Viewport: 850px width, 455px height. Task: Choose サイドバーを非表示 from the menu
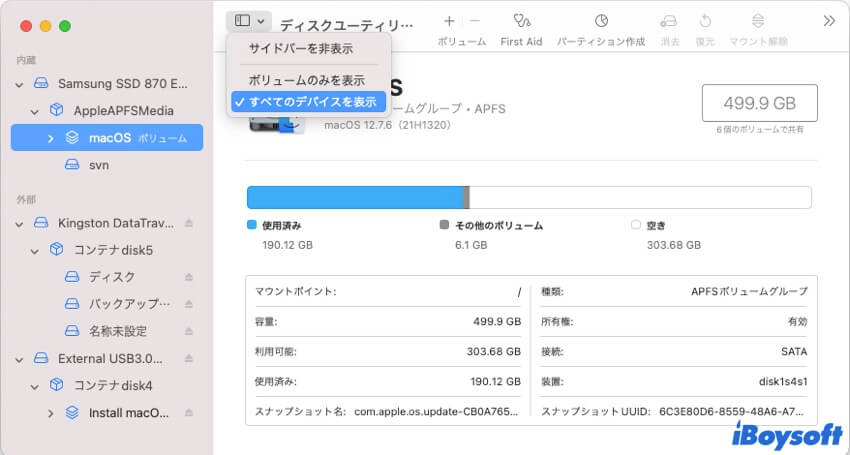point(300,49)
